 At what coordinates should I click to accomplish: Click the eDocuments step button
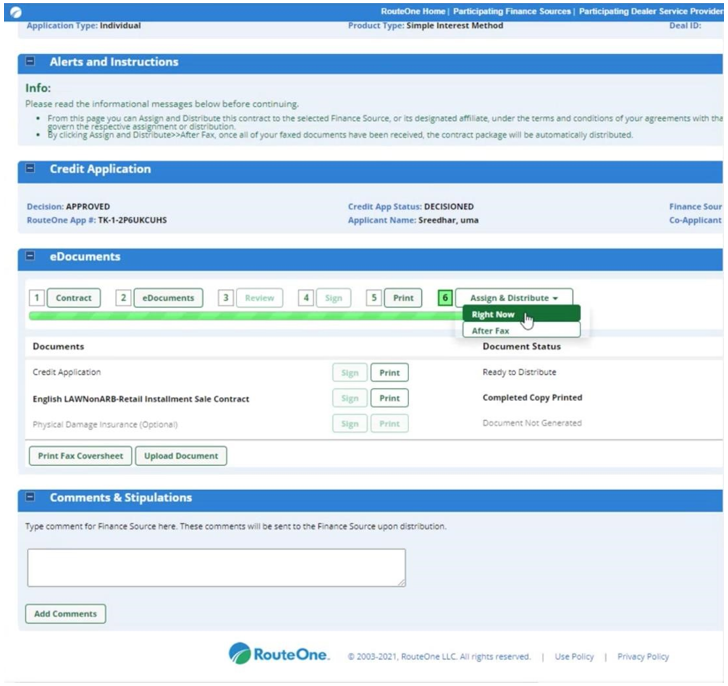[x=168, y=298]
